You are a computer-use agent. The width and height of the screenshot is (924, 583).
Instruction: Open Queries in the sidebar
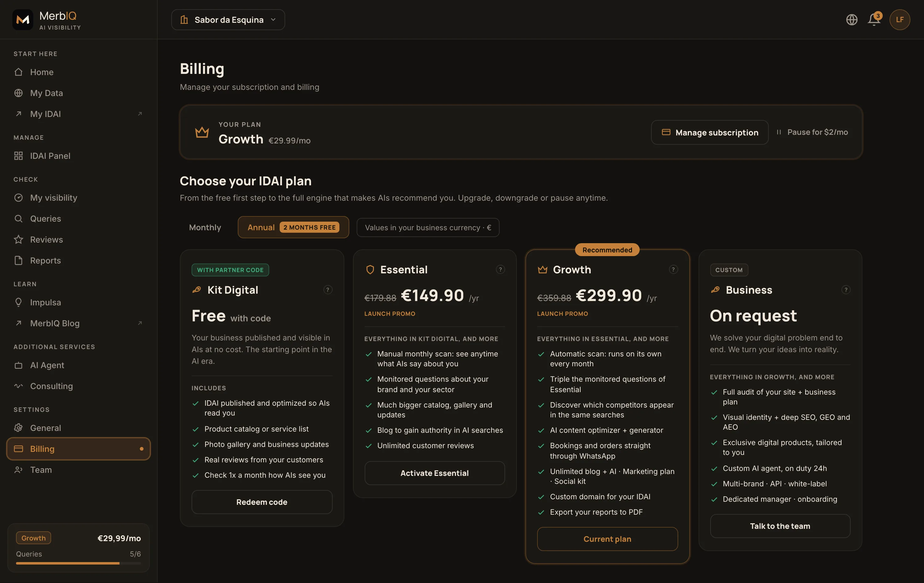[x=78, y=219]
